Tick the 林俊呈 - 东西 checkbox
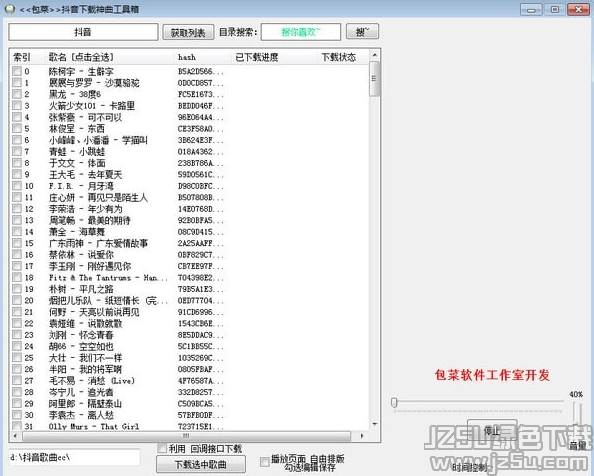This screenshot has height=476, width=594. pyautogui.click(x=17, y=128)
